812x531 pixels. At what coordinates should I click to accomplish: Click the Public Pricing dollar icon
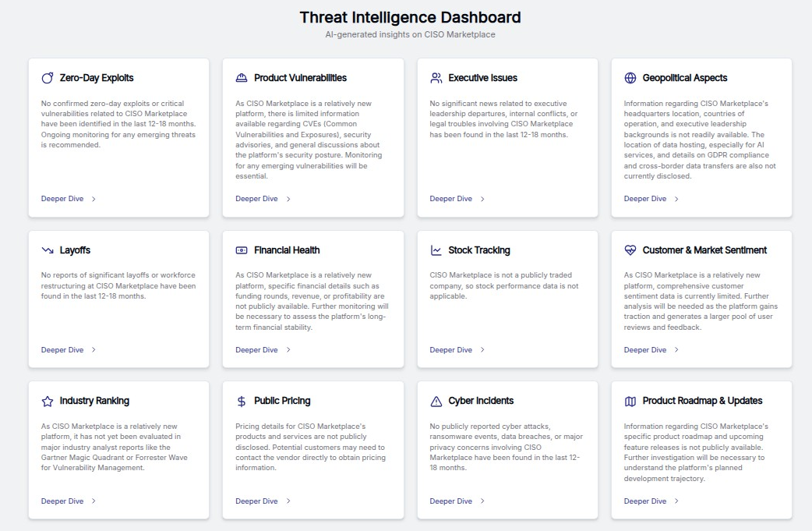click(x=242, y=401)
